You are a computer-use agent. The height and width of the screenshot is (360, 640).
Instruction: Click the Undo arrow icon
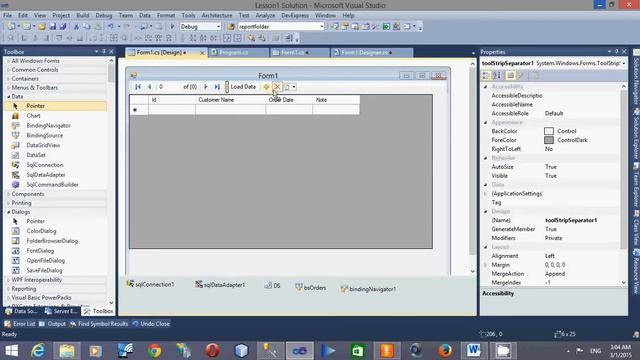pyautogui.click(x=111, y=27)
